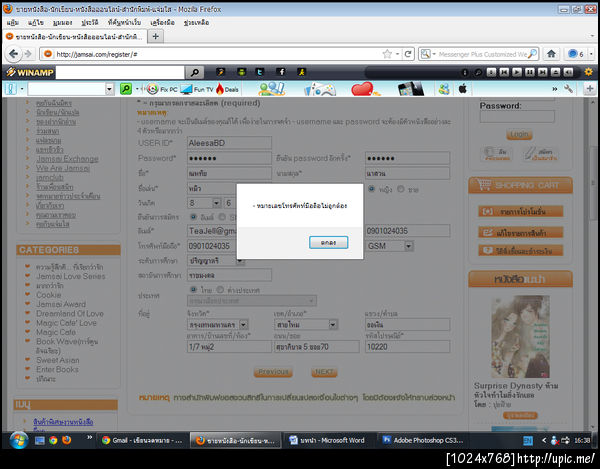This screenshot has width=600, height=469.
Task: Expand the district dropdown
Action: 333,325
